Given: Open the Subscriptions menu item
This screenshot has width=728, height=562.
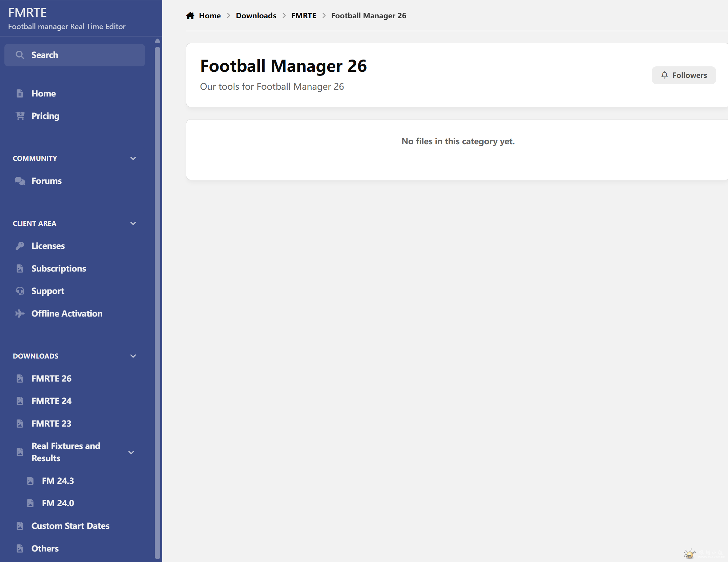Looking at the screenshot, I should click(x=59, y=268).
